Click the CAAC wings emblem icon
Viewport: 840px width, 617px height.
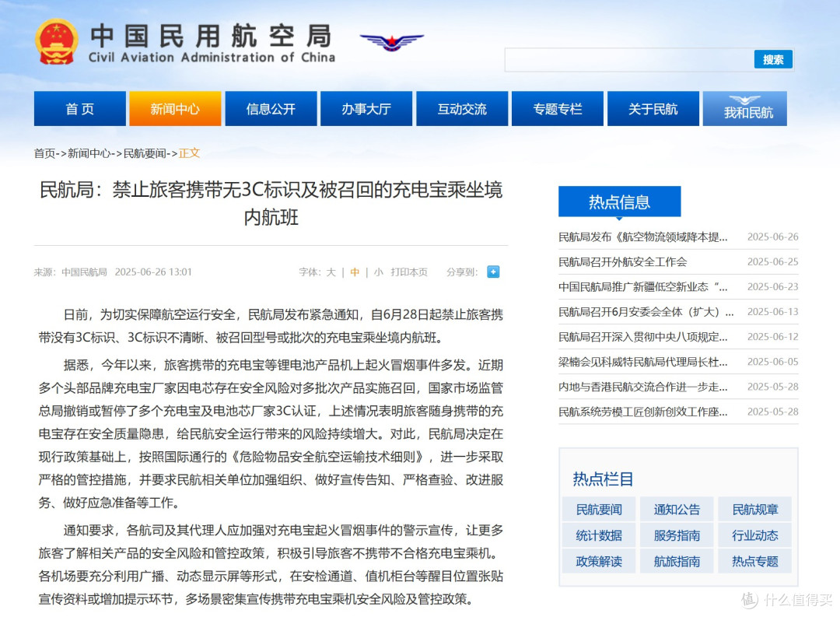pyautogui.click(x=391, y=42)
